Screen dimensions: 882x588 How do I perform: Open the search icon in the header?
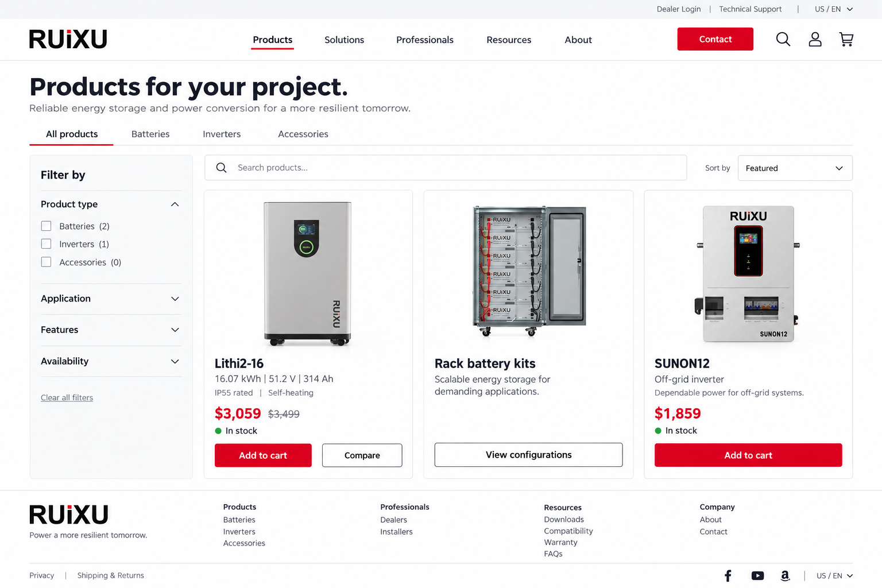tap(783, 39)
